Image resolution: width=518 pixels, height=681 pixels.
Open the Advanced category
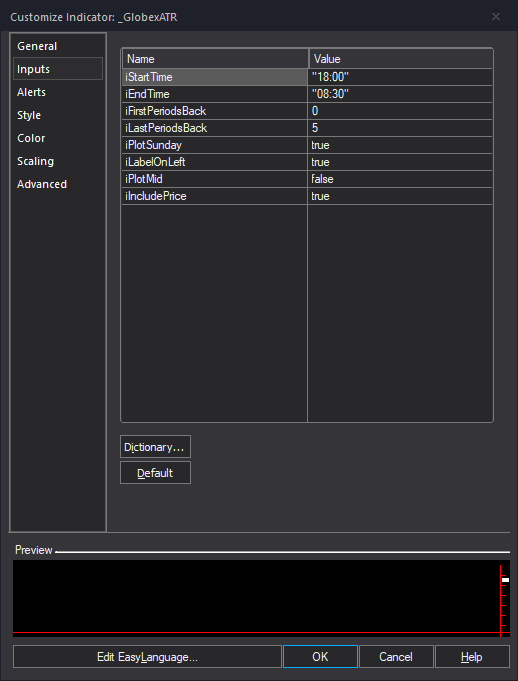(x=42, y=184)
